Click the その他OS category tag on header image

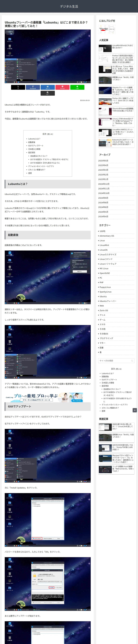click(x=10, y=32)
